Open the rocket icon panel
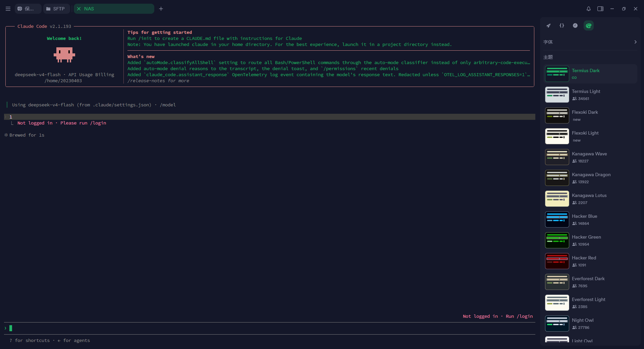The image size is (644, 349). pos(548,26)
